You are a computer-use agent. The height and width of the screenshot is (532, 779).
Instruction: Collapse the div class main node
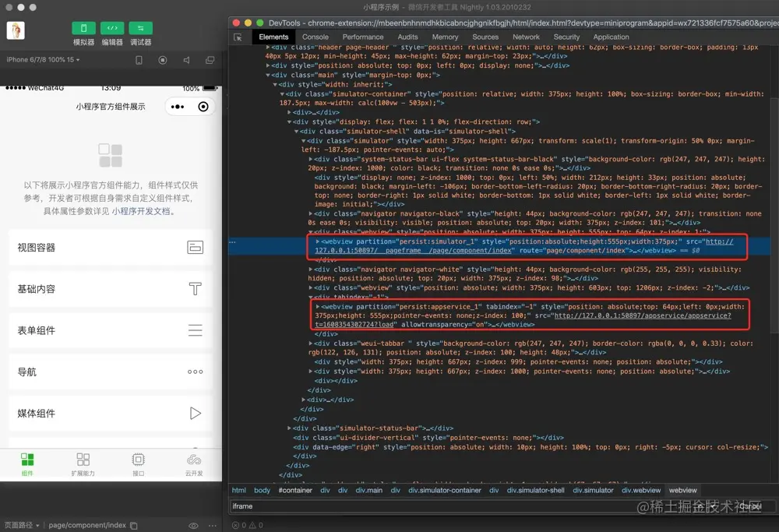pos(268,75)
